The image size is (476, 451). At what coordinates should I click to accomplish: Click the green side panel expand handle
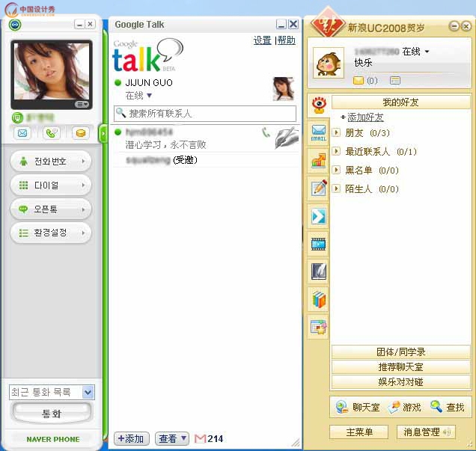point(103,133)
